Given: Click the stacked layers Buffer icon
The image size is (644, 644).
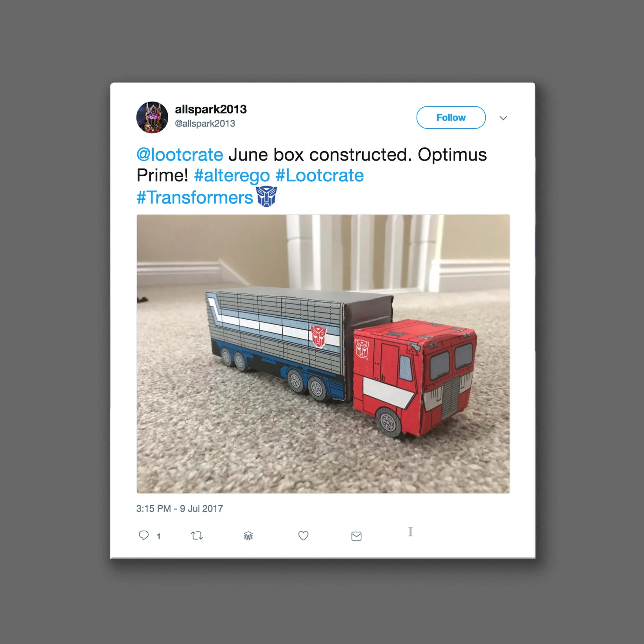Looking at the screenshot, I should click(248, 536).
